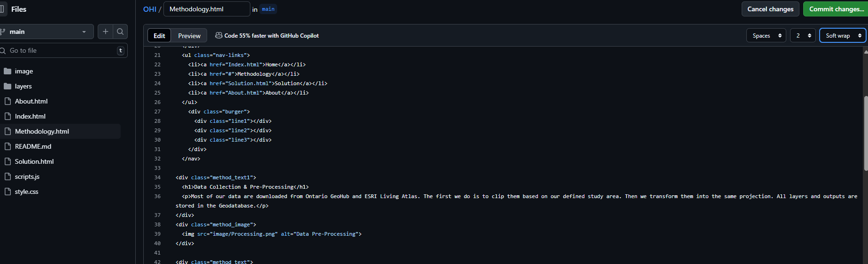Click the add file plus icon
The height and width of the screenshot is (264, 868).
(x=106, y=32)
